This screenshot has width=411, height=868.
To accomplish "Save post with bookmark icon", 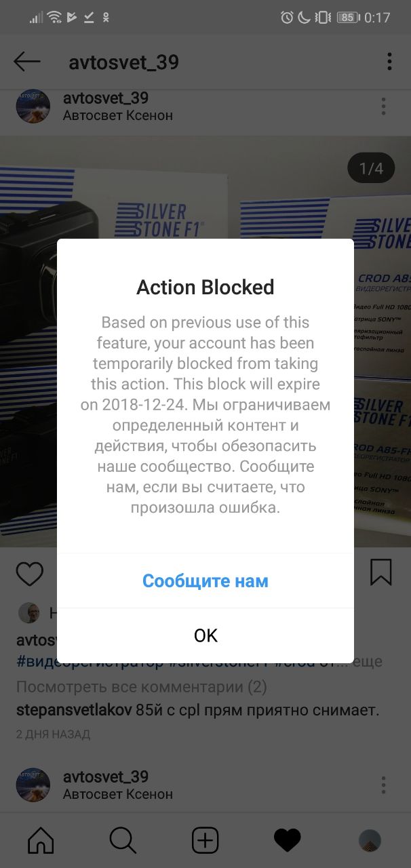I will pyautogui.click(x=381, y=572).
